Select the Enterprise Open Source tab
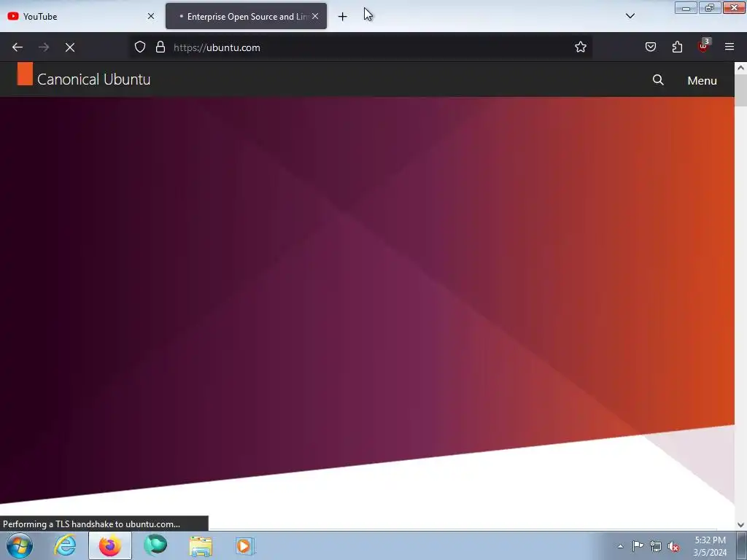The image size is (747, 560). click(246, 16)
